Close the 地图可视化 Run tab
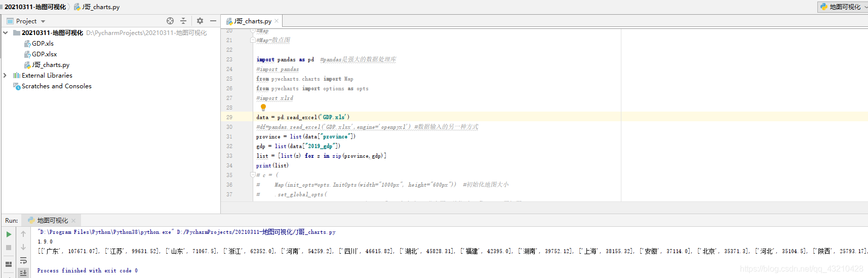 click(x=73, y=221)
